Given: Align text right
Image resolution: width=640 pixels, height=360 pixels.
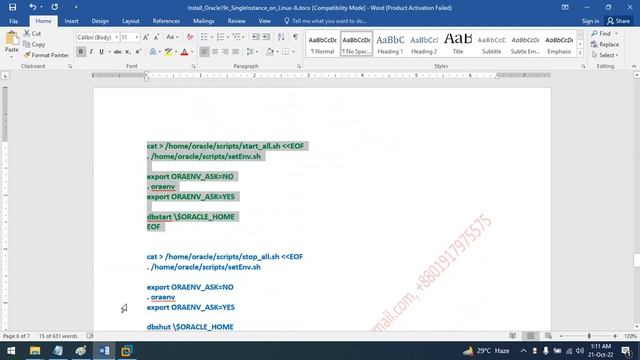Looking at the screenshot, I should (x=225, y=52).
